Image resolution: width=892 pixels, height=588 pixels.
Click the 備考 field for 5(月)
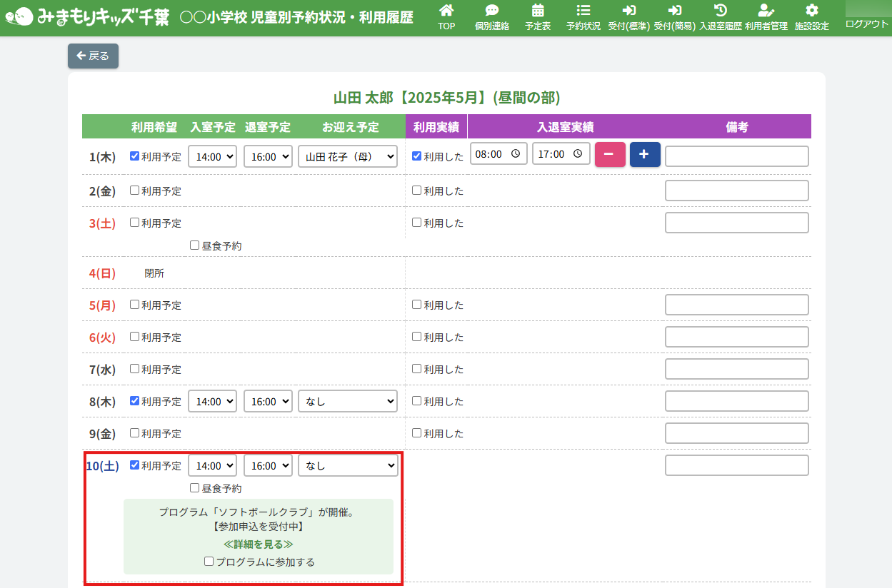pos(736,305)
